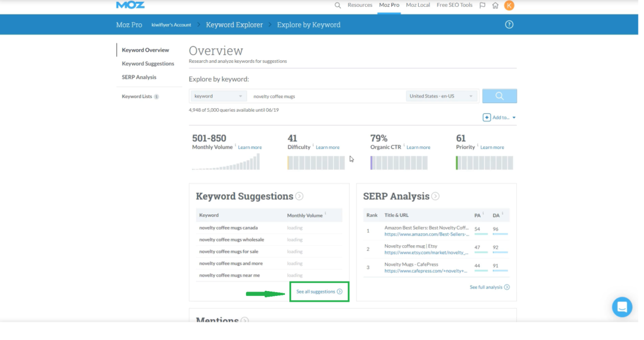Open the Resources menu

click(x=360, y=5)
